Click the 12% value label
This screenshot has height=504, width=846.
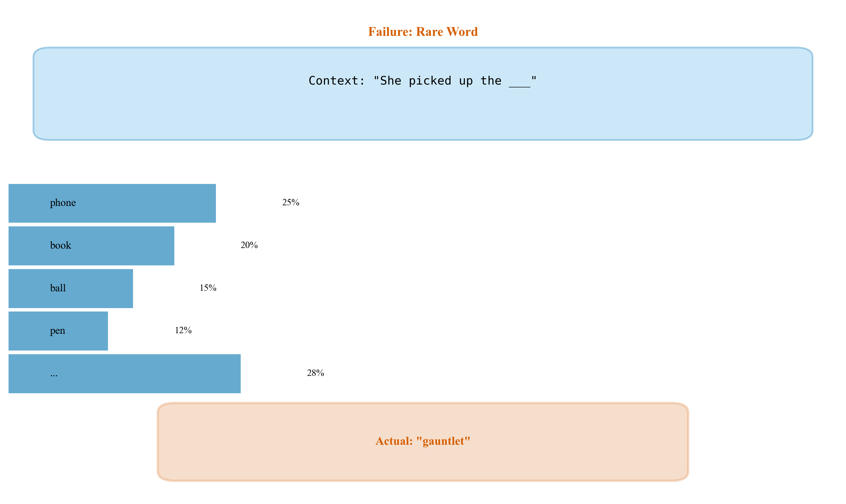(x=183, y=331)
